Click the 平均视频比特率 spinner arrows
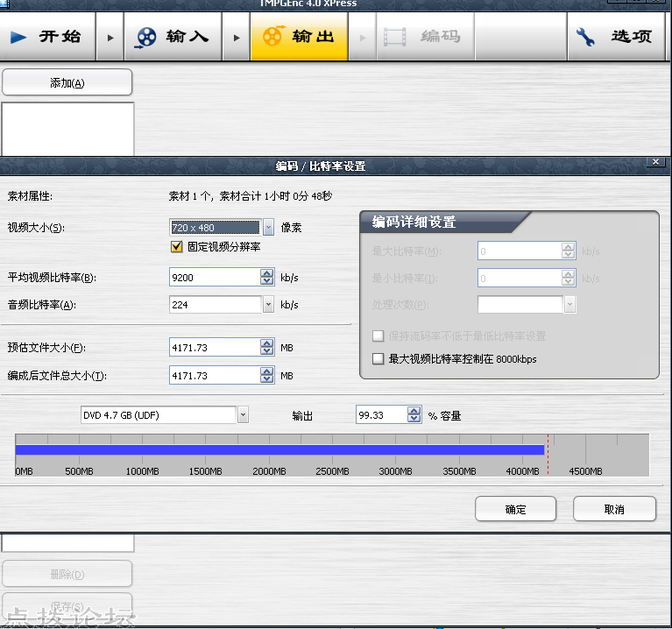Viewport: 672px width, 629px height. 267,277
